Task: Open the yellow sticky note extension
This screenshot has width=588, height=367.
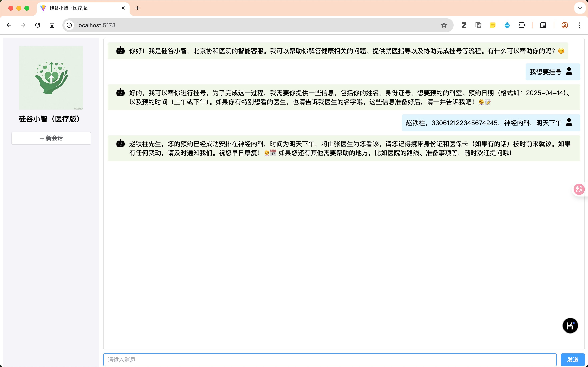Action: (493, 25)
